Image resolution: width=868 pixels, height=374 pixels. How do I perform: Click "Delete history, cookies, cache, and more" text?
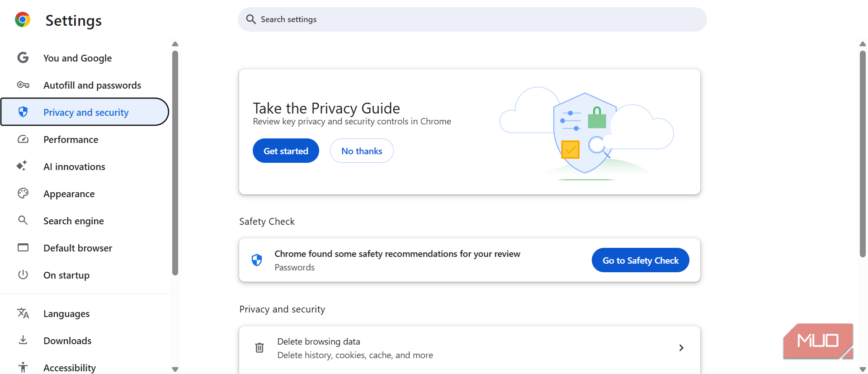click(355, 355)
